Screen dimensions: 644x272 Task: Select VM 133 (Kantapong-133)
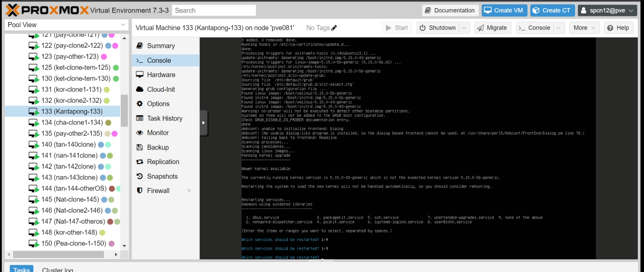coord(62,111)
